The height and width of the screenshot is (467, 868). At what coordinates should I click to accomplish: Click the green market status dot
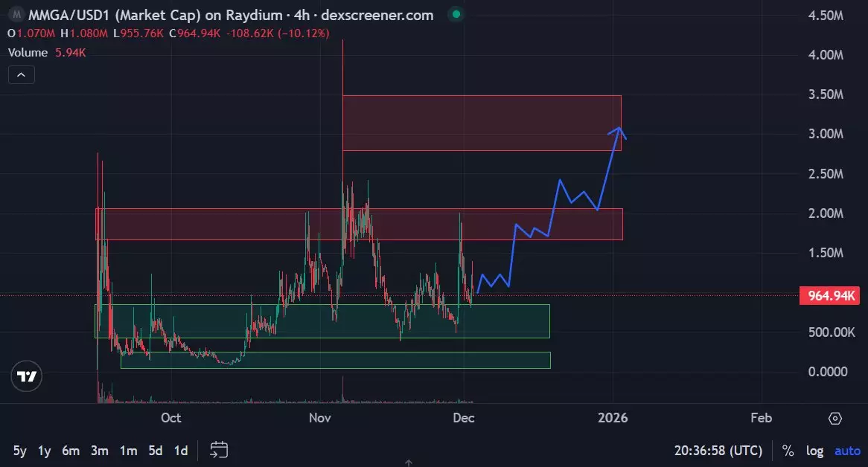tap(456, 15)
